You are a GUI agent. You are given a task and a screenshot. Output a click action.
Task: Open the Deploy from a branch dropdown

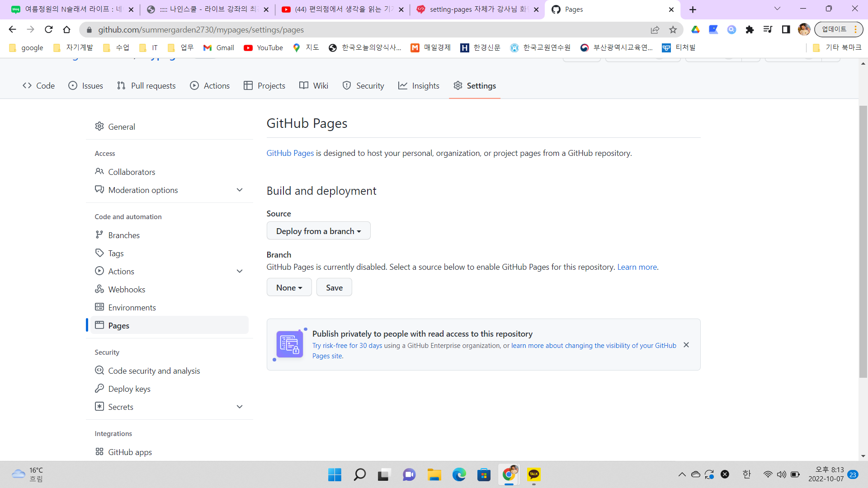(x=319, y=231)
